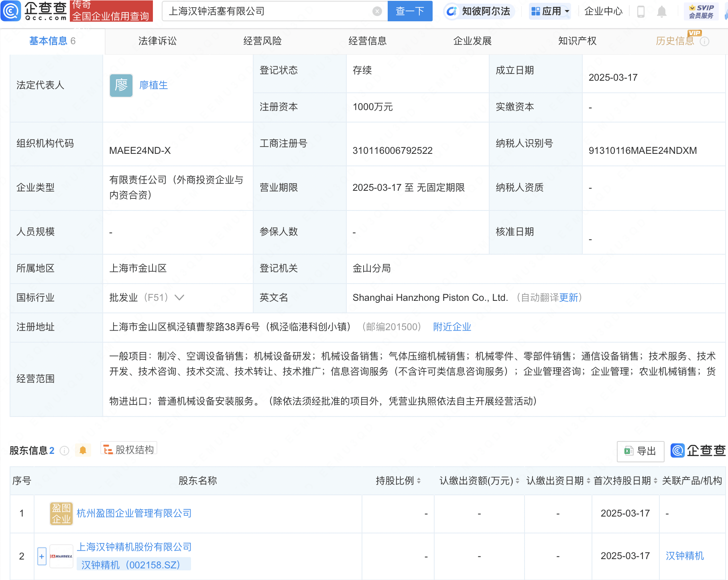Click English name Shanghai Hanzhong Piston Co., Ltd.

[430, 298]
